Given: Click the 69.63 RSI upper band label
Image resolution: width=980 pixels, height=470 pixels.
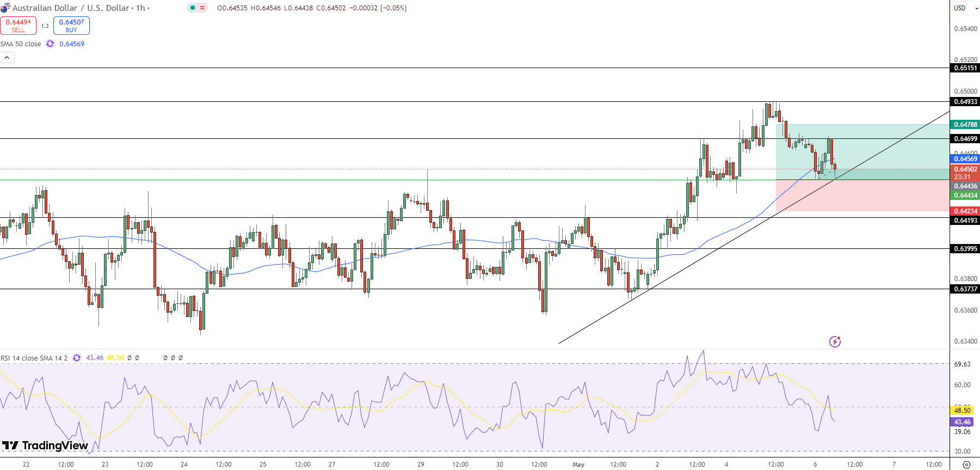Looking at the screenshot, I should pyautogui.click(x=962, y=364).
